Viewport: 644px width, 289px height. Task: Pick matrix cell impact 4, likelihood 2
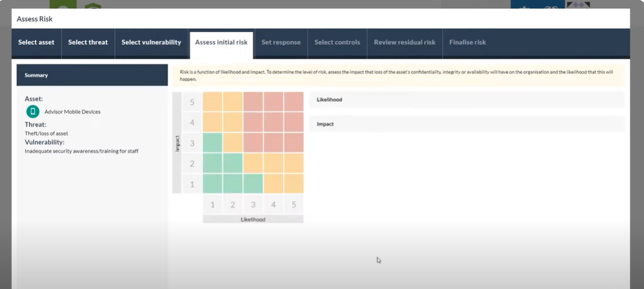(x=233, y=122)
